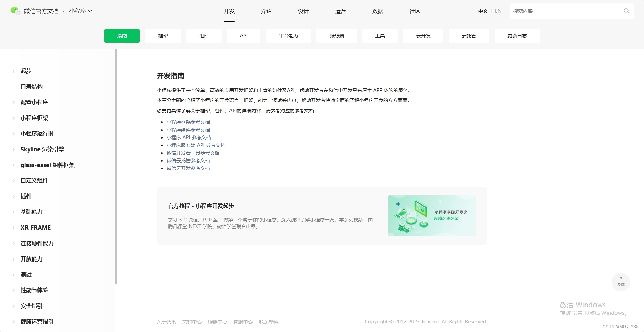Viewport: 644px width, 332px height.
Task: Select the 指南 sub-navigation button
Action: [122, 36]
